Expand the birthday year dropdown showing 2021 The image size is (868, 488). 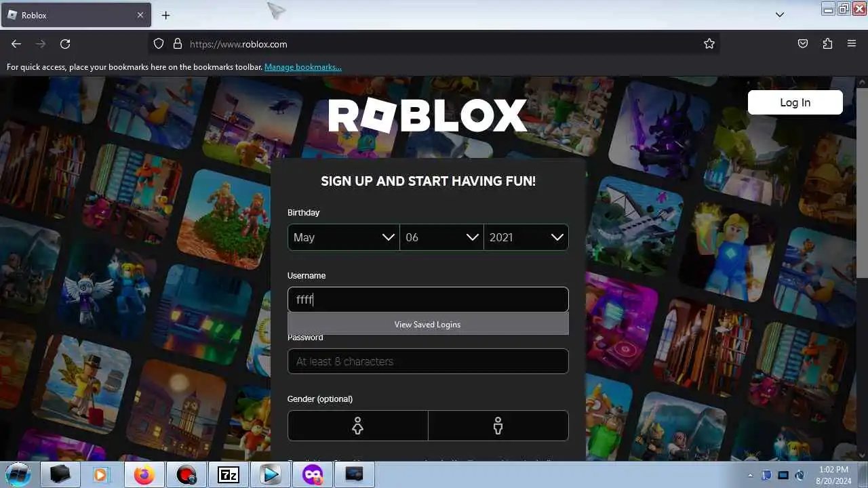(526, 237)
